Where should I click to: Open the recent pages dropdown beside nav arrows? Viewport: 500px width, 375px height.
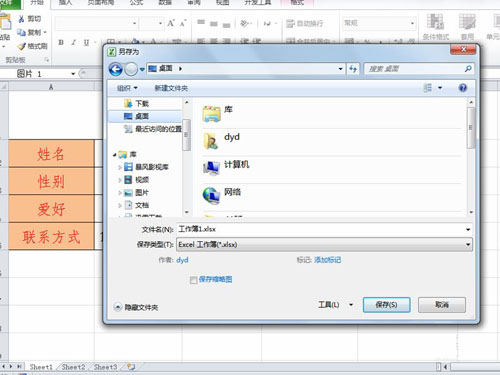pos(142,69)
